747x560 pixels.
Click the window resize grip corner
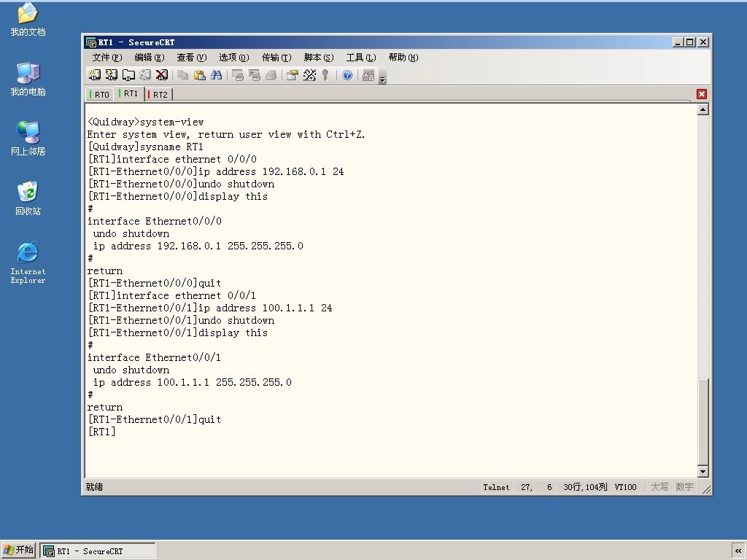[x=706, y=489]
